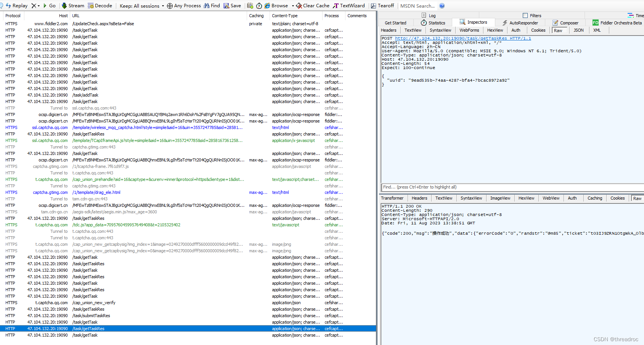Viewport: 644px width, 345px height.
Task: Open the response Raw tab
Action: pyautogui.click(x=638, y=198)
